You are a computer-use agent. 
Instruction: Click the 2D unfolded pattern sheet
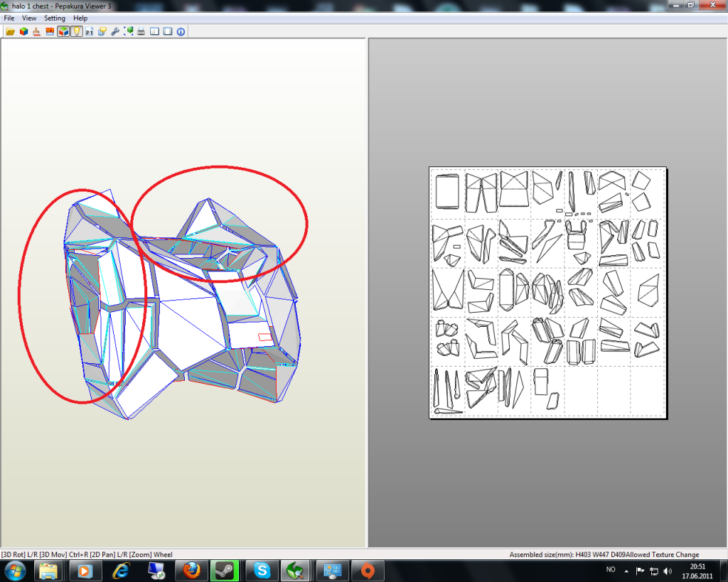548,293
